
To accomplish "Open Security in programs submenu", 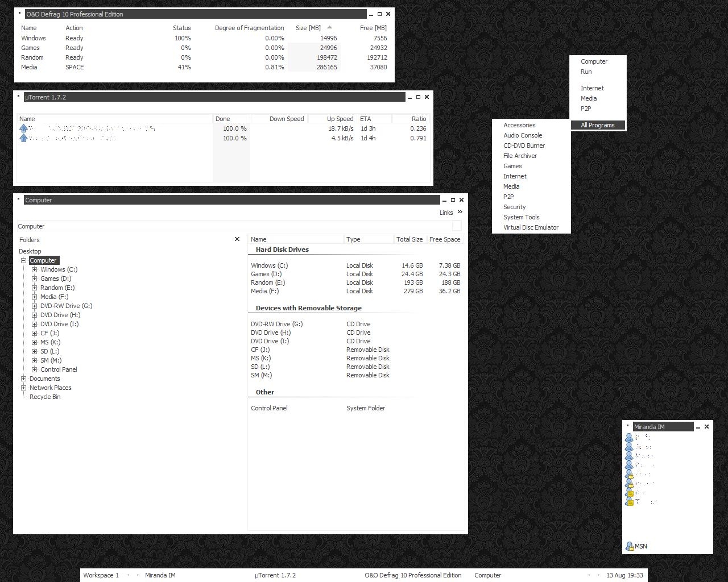I will point(514,207).
